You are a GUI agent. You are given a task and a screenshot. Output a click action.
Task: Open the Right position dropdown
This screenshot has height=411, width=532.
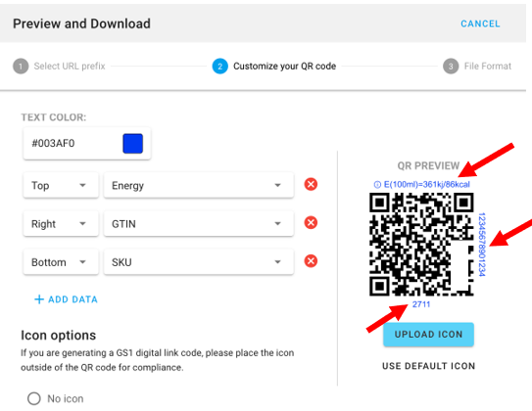pos(61,224)
